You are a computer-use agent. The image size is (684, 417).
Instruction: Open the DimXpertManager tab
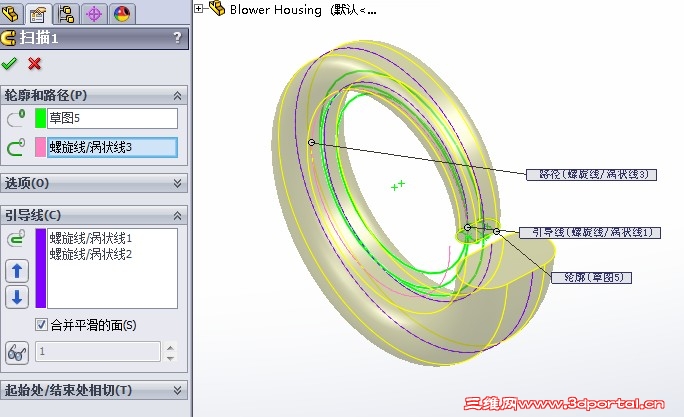click(x=93, y=14)
